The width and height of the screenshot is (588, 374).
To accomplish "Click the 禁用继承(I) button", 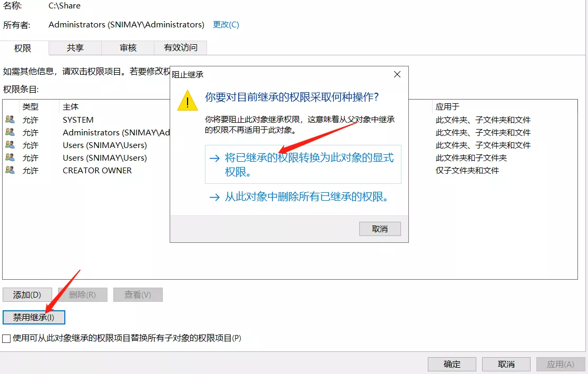I will point(34,318).
